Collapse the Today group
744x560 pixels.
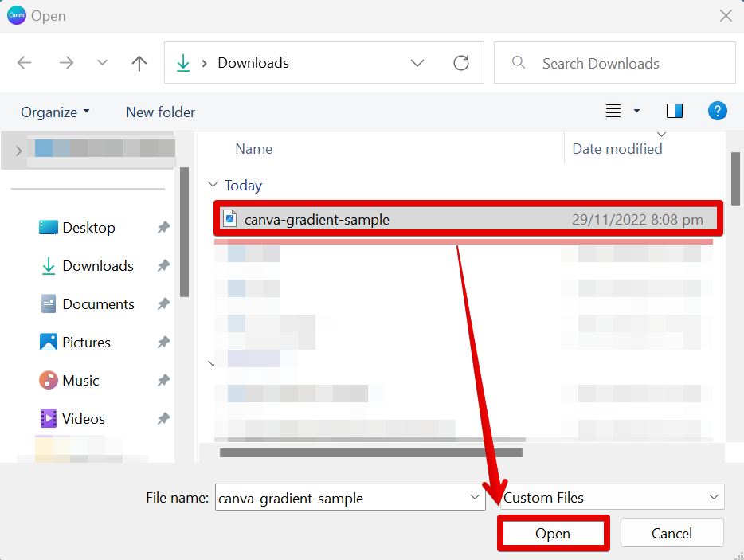[213, 185]
